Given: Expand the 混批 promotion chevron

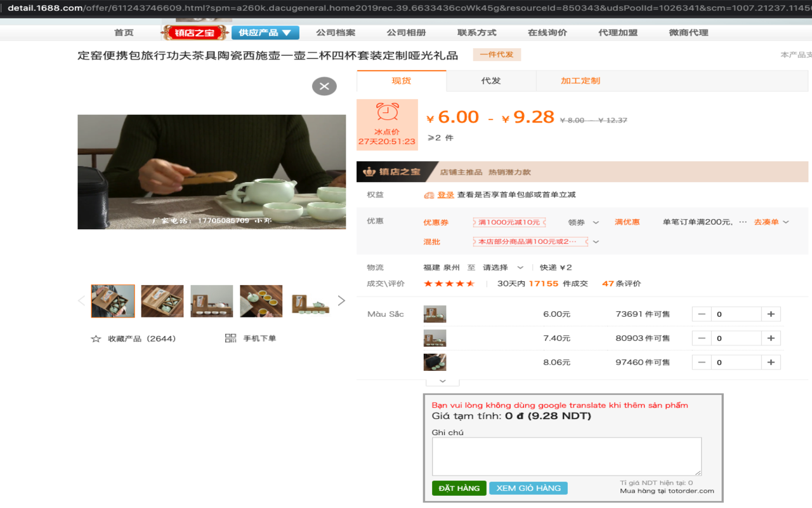Looking at the screenshot, I should tap(596, 242).
